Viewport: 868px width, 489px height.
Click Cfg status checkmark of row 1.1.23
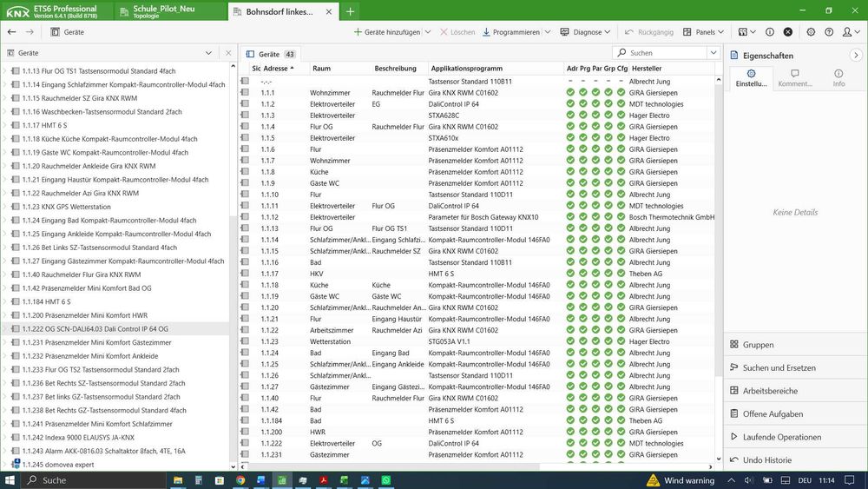tap(621, 341)
